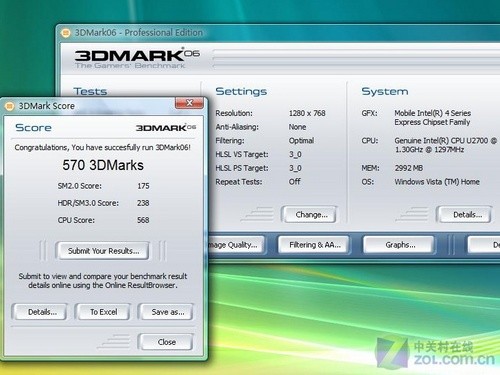Open the Graphs... button

[400, 245]
